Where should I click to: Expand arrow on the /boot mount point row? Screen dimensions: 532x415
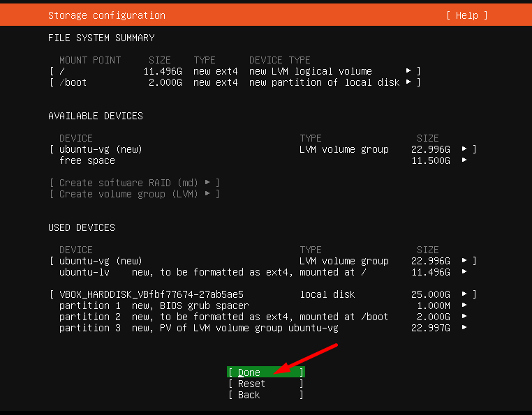click(x=408, y=82)
